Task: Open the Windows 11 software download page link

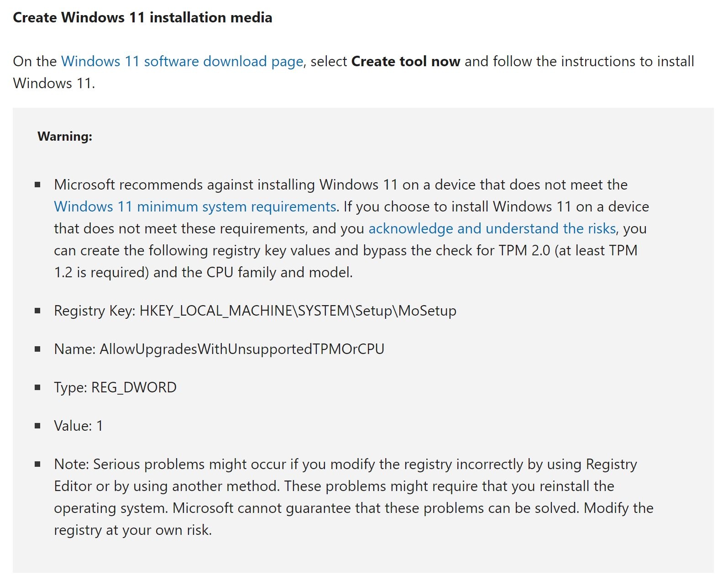Action: [182, 61]
